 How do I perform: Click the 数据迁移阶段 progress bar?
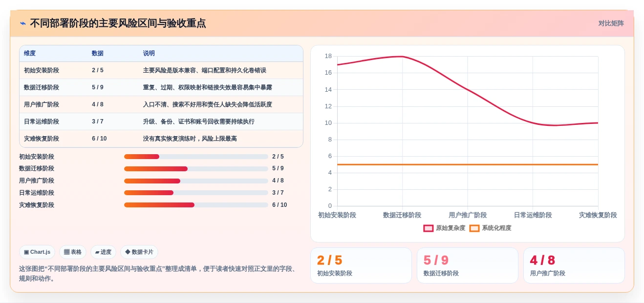[196, 169]
